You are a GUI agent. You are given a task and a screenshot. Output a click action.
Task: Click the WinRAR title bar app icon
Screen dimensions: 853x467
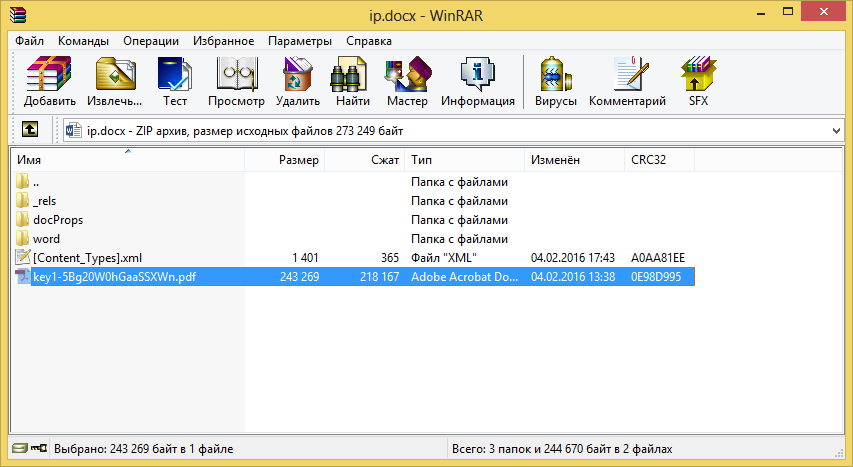coord(18,15)
